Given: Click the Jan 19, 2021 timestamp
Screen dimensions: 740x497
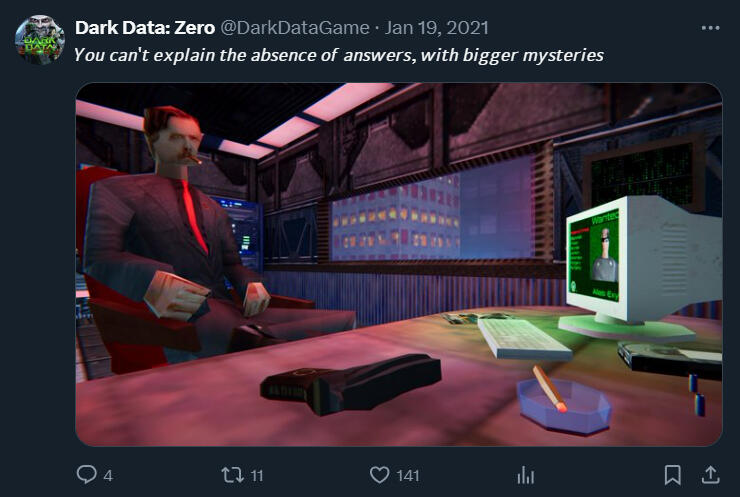Looking at the screenshot, I should coord(436,28).
